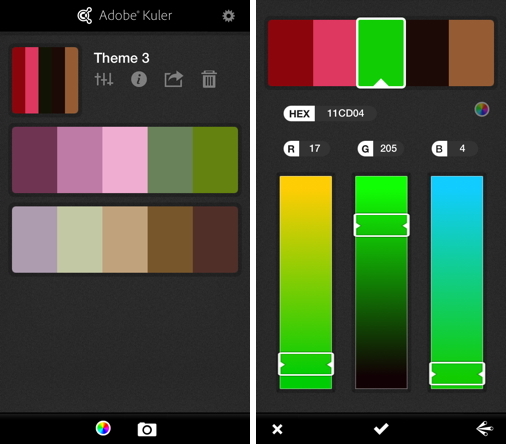Confirm color edits with the checkmark
The width and height of the screenshot is (506, 444).
pos(381,429)
